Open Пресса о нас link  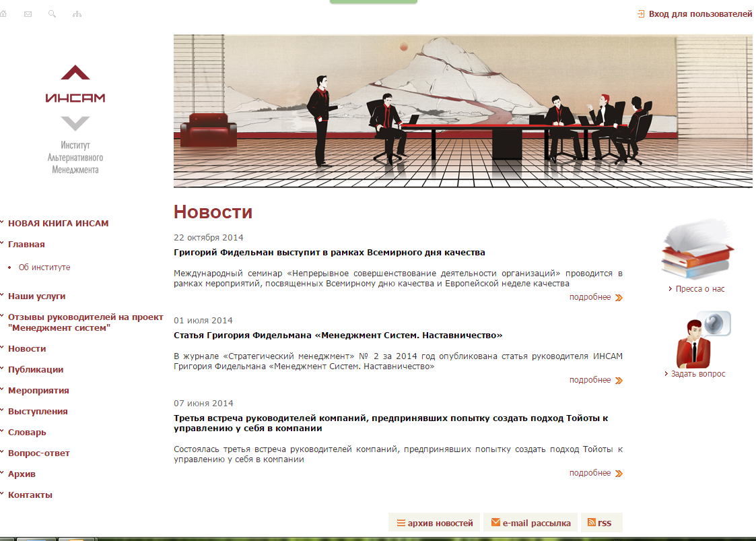click(699, 289)
